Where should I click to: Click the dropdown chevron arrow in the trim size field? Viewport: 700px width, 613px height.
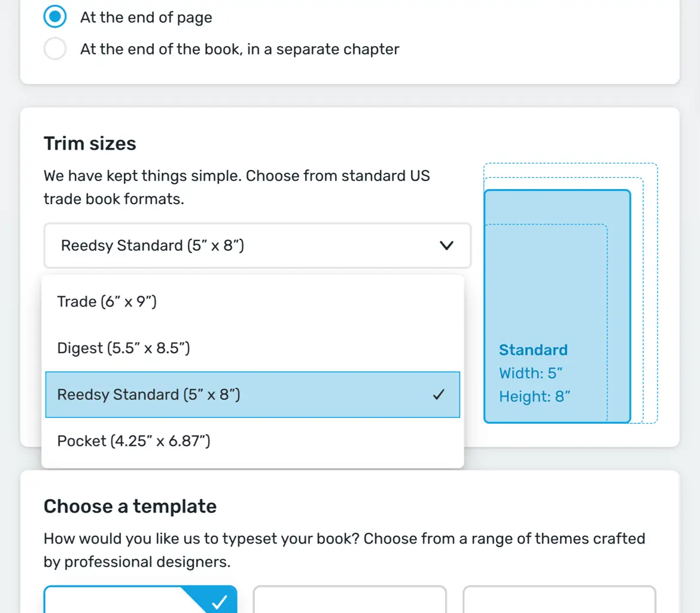pyautogui.click(x=446, y=245)
